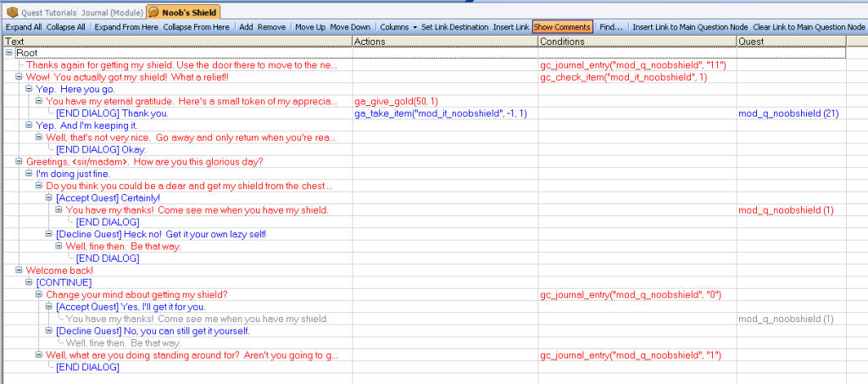
Task: Click Insert Link in the toolbar
Action: pyautogui.click(x=511, y=27)
